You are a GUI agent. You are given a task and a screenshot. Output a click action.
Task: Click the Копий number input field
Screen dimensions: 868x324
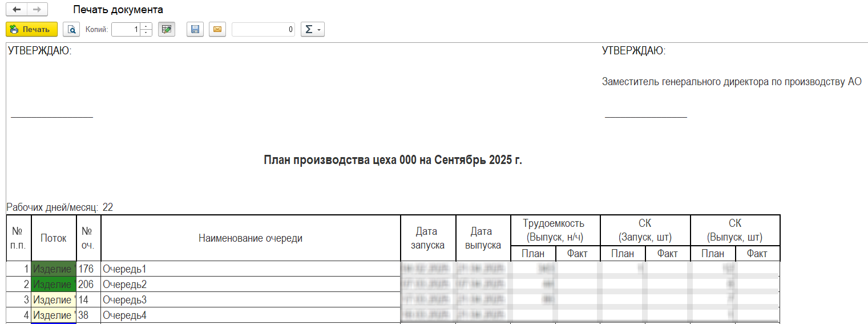pyautogui.click(x=126, y=29)
